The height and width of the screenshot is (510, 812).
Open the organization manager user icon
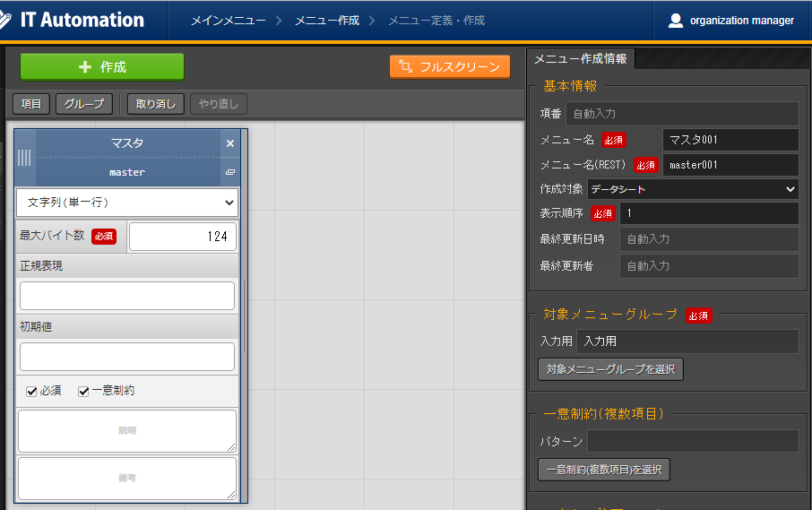click(676, 20)
